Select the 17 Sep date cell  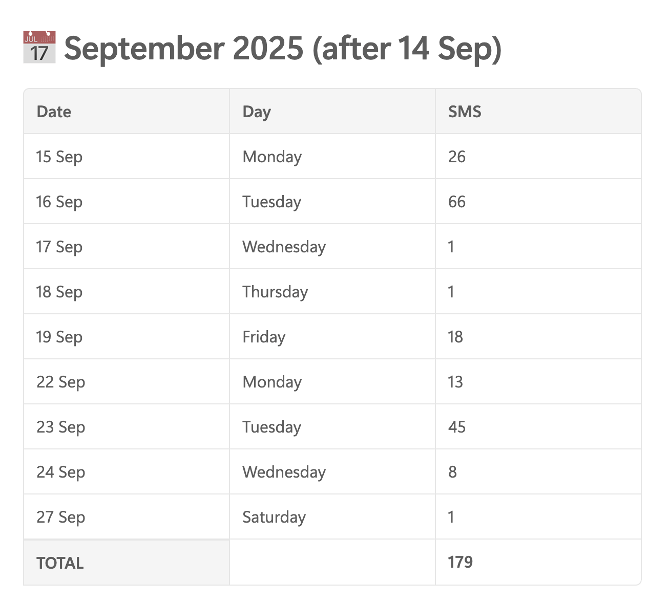pyautogui.click(x=126, y=246)
